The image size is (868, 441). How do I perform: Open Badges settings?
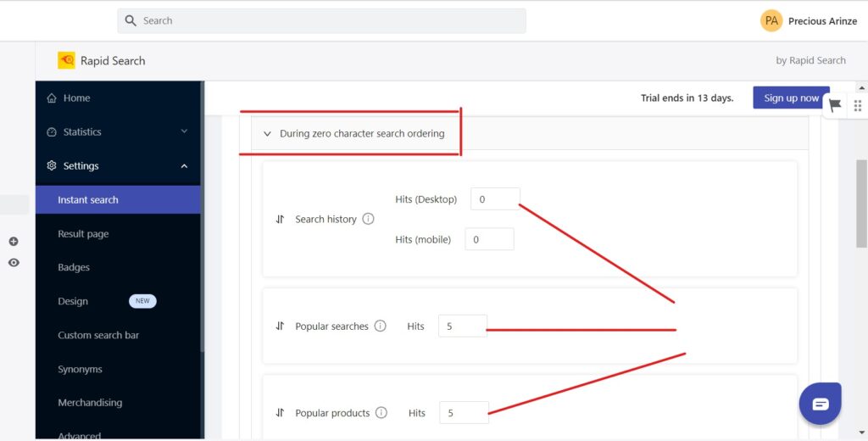click(x=74, y=267)
